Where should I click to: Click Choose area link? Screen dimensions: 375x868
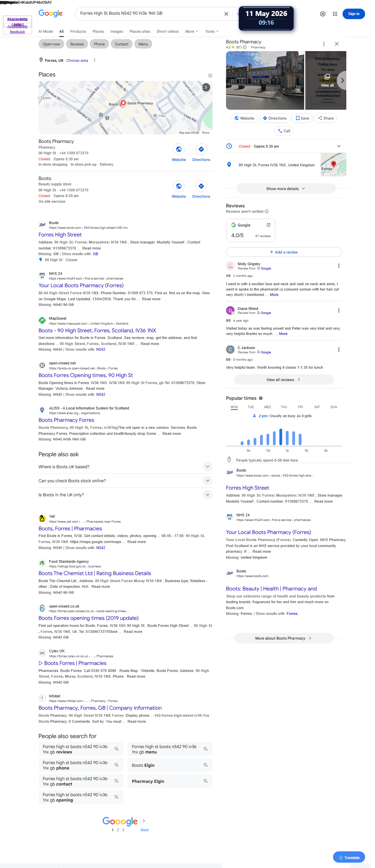point(78,61)
